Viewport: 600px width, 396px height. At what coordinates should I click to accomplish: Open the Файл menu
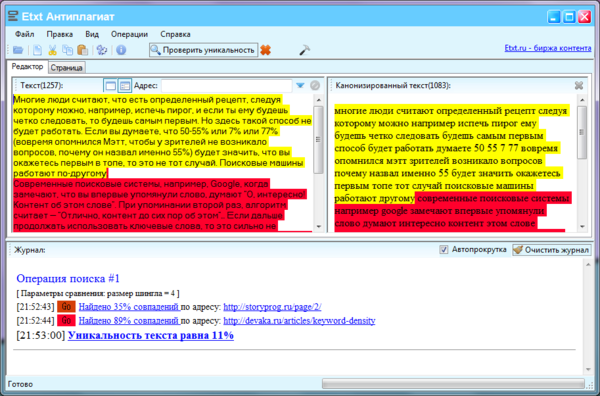[x=24, y=34]
